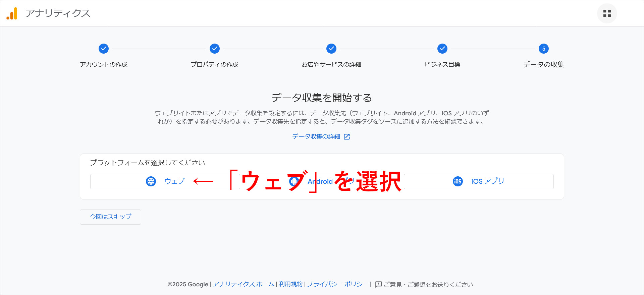Click the iOS badge icon

click(x=458, y=181)
